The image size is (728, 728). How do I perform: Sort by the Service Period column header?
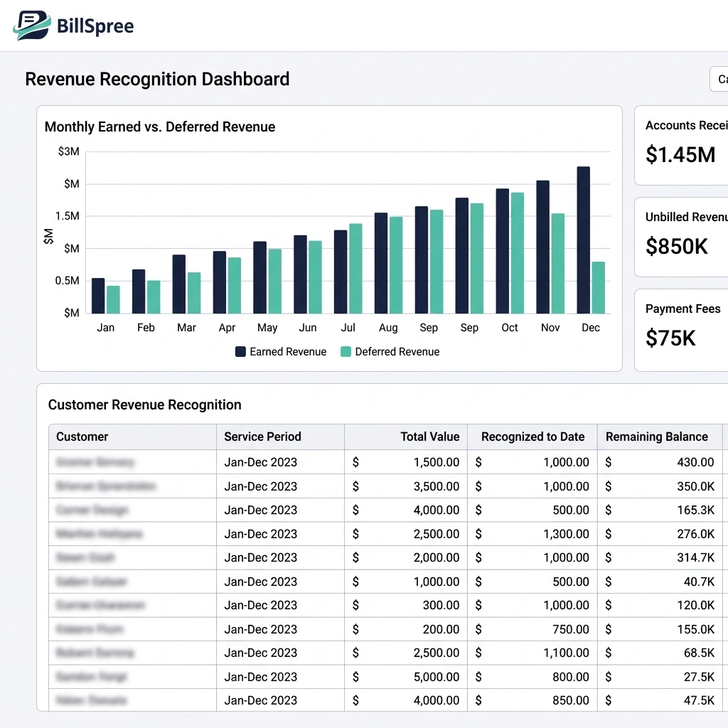(x=280, y=437)
